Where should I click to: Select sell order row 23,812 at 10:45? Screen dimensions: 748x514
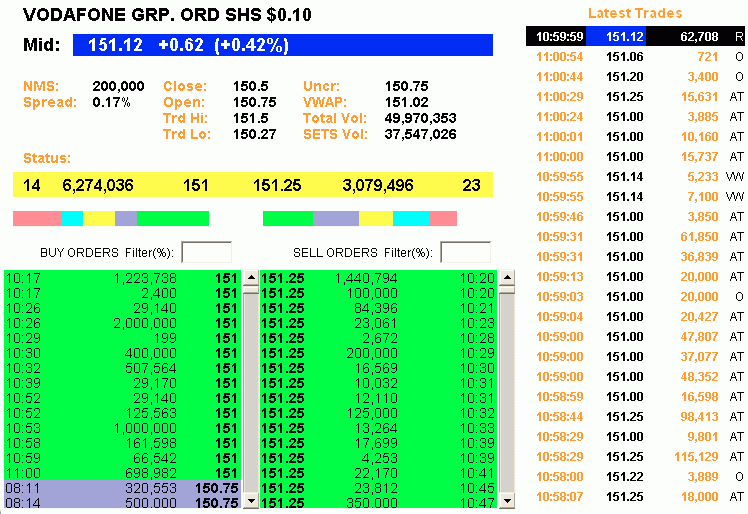379,488
